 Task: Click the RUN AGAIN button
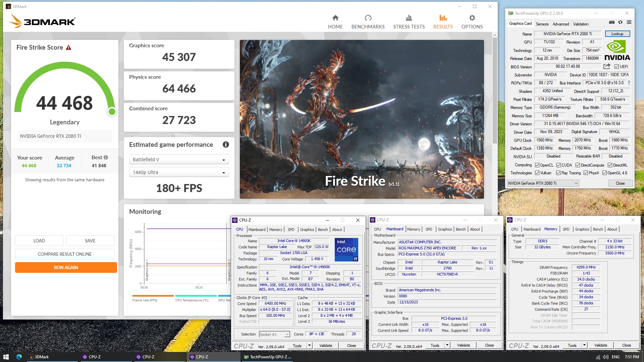66,267
